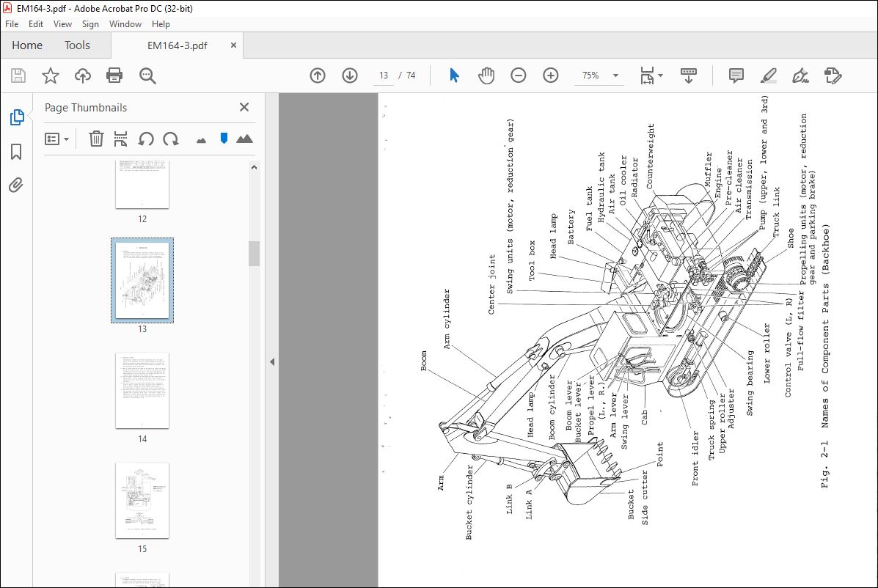Switch to the Home tab
This screenshot has height=588, width=878.
pyautogui.click(x=27, y=45)
